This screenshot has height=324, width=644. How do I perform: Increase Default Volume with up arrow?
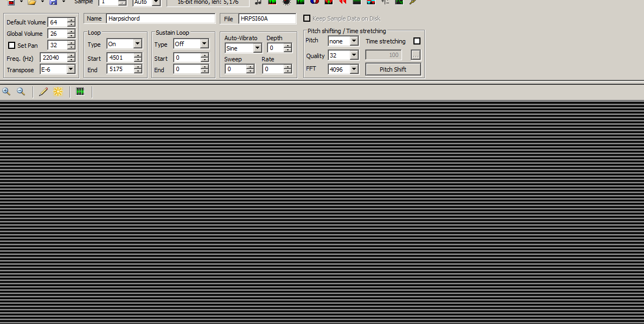pos(71,20)
